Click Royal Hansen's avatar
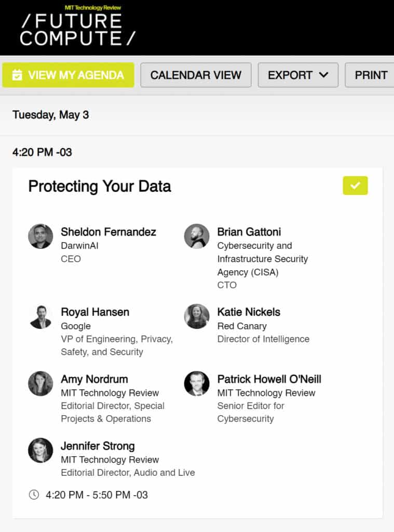The image size is (394, 532). pyautogui.click(x=40, y=316)
